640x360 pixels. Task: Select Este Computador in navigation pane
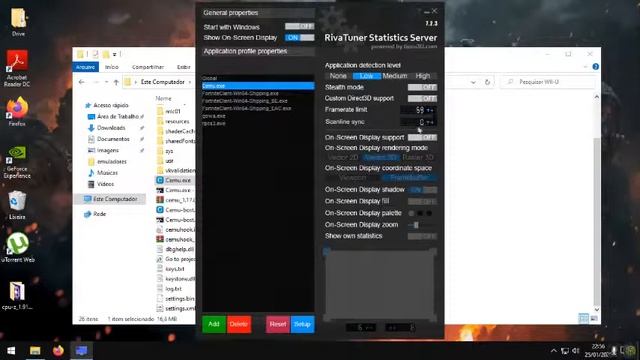click(110, 199)
